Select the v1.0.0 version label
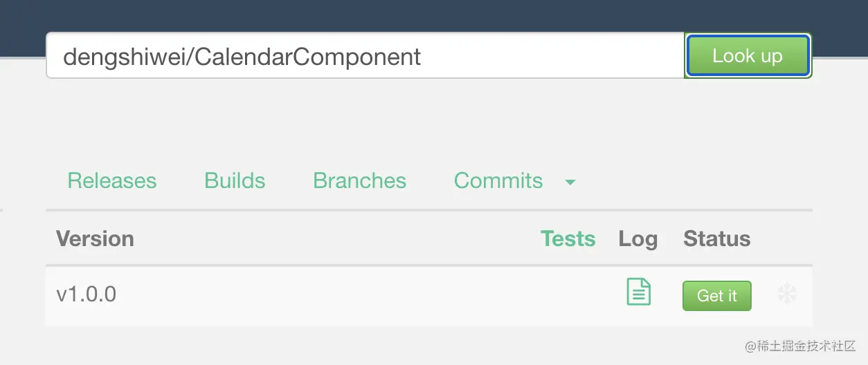 [87, 294]
